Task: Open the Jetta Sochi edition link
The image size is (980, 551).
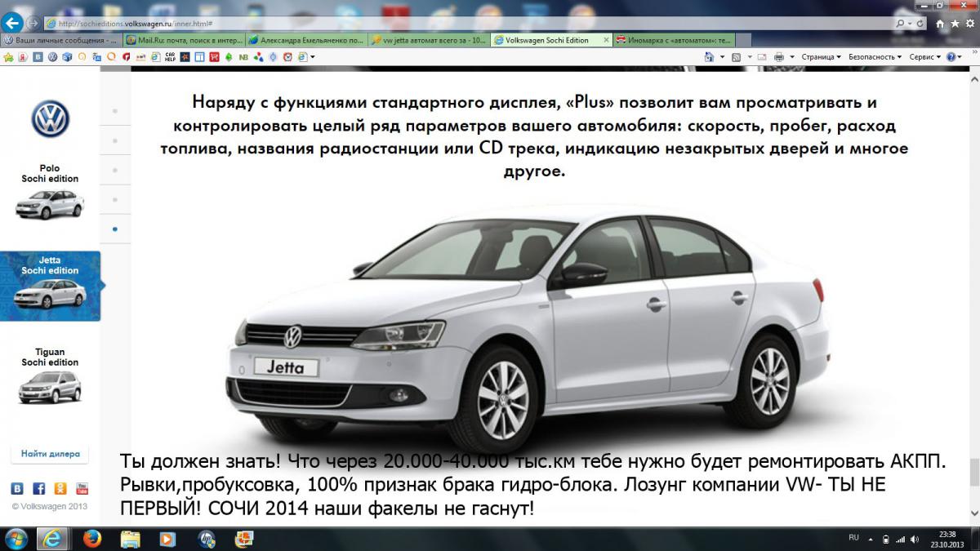Action: (x=51, y=286)
